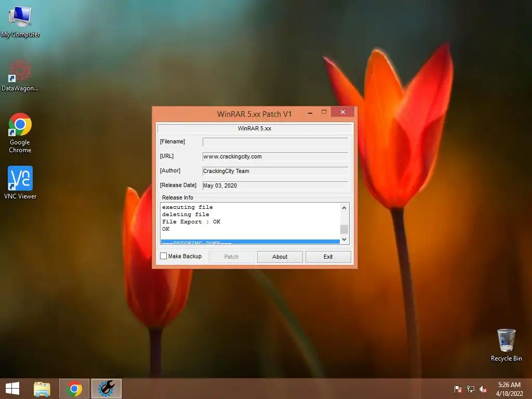Open File Explorer from taskbar
The image size is (532, 399).
[42, 389]
